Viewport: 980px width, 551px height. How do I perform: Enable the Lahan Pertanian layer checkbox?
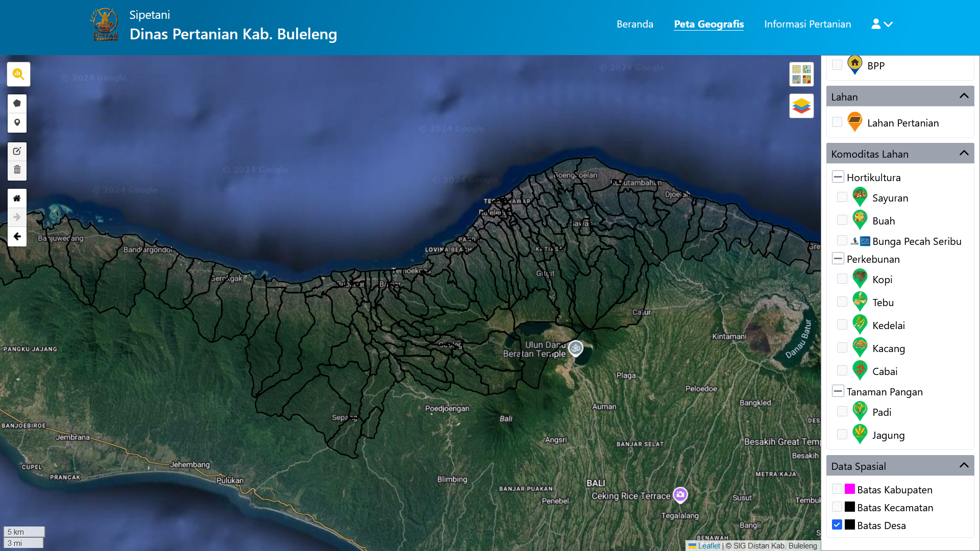tap(837, 122)
